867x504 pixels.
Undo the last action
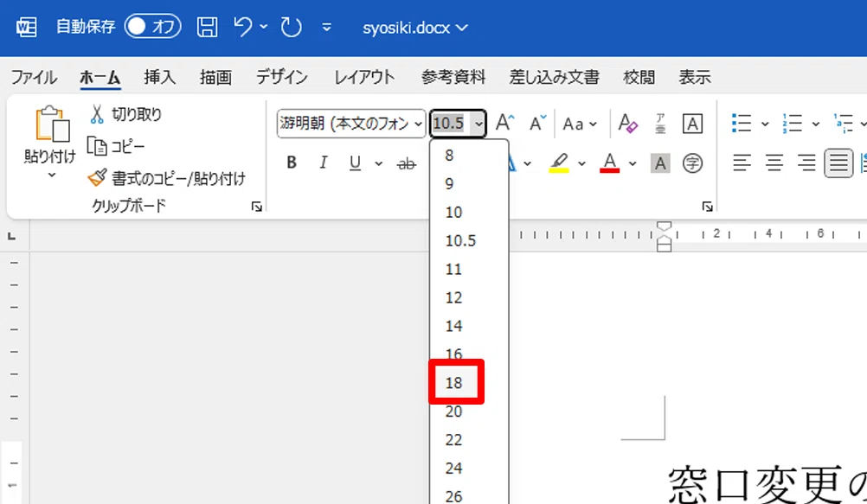[243, 27]
